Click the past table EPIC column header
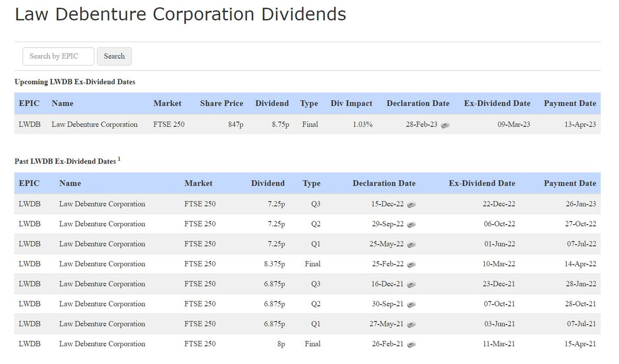 (29, 183)
